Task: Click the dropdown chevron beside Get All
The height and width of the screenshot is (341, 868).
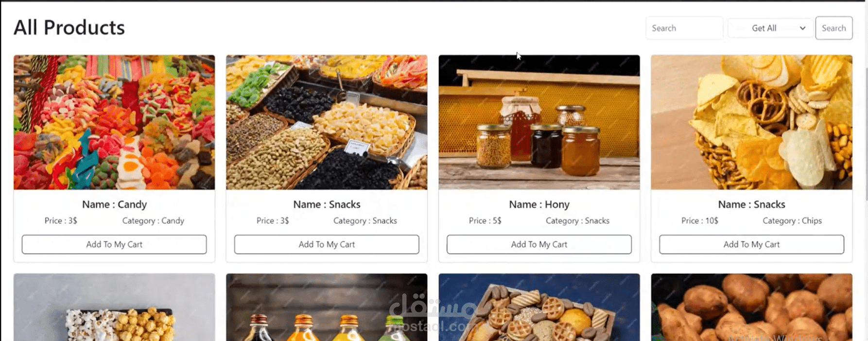Action: click(x=802, y=28)
